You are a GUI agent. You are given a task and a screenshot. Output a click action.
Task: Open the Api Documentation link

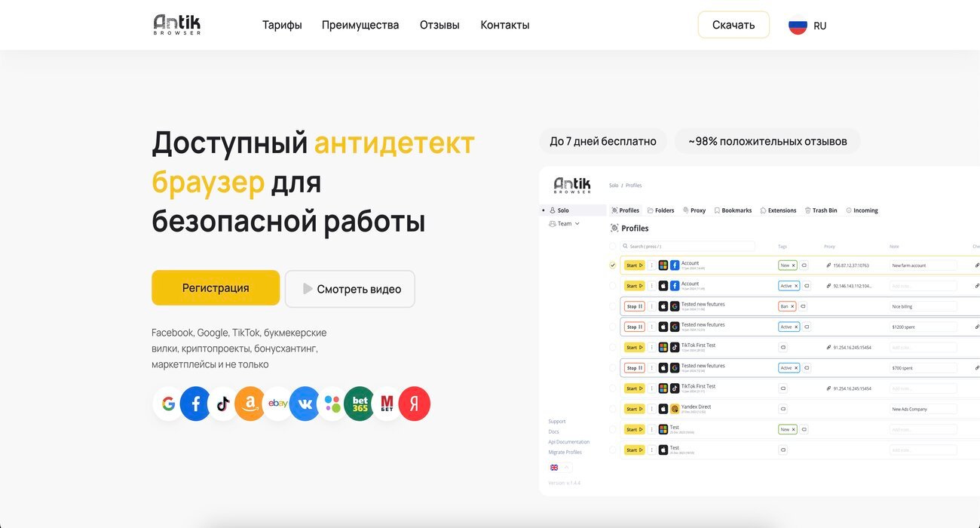click(x=568, y=441)
